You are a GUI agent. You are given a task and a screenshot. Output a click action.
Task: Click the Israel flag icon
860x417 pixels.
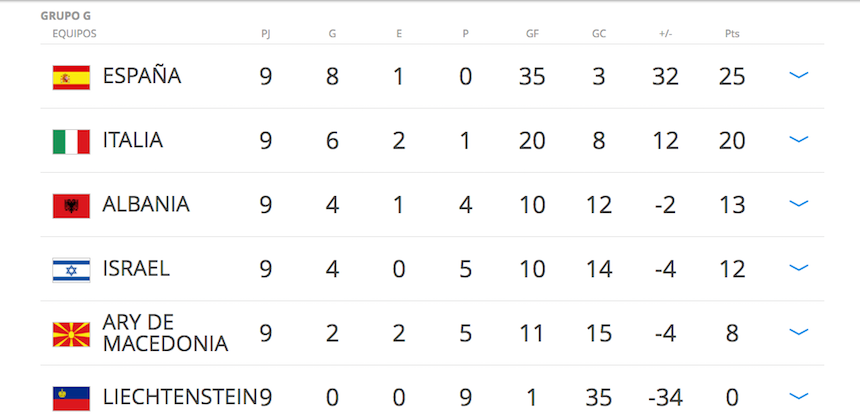(71, 269)
